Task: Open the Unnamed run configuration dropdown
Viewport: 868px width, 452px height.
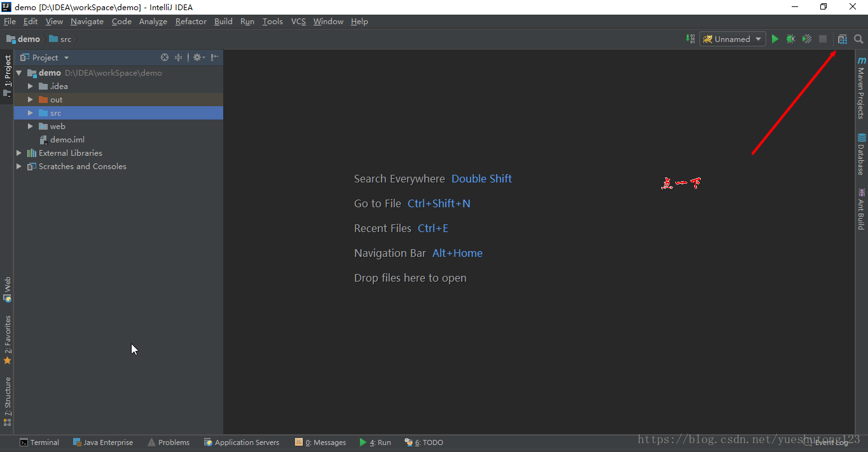Action: (733, 39)
